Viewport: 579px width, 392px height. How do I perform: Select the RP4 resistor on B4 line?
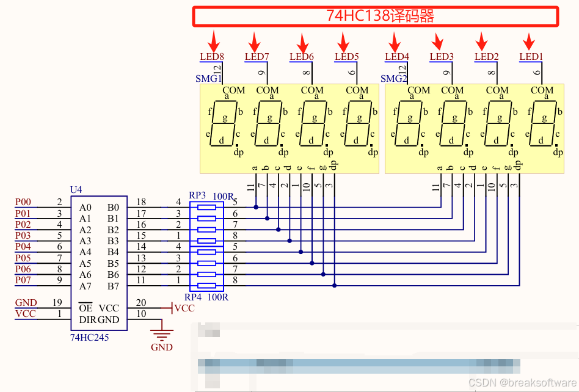pyautogui.click(x=206, y=252)
